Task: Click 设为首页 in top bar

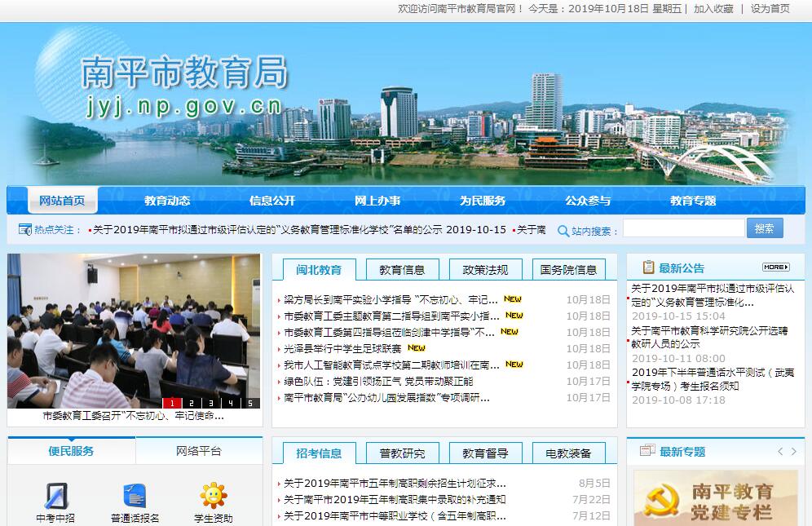Action: [x=770, y=9]
